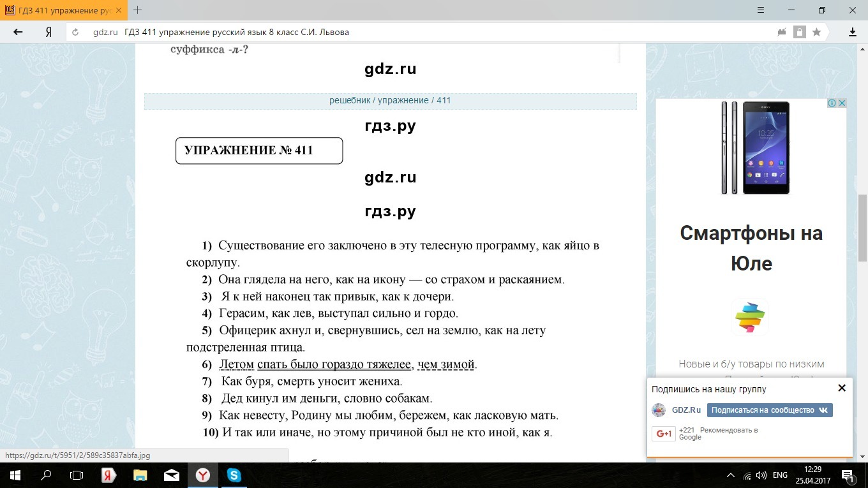Open the решебник / упражнение / 411 breadcrumb
Viewport: 868px width, 488px height.
390,101
